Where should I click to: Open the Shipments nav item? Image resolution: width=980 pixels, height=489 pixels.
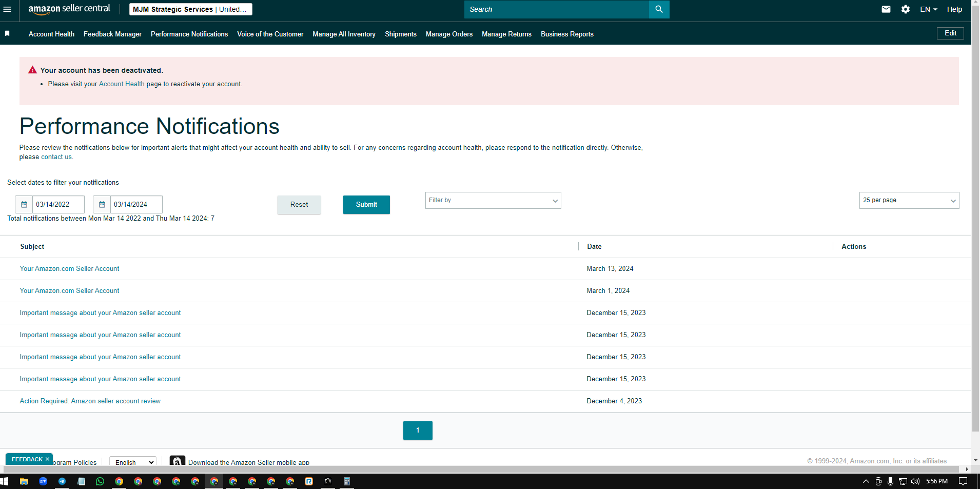(401, 34)
